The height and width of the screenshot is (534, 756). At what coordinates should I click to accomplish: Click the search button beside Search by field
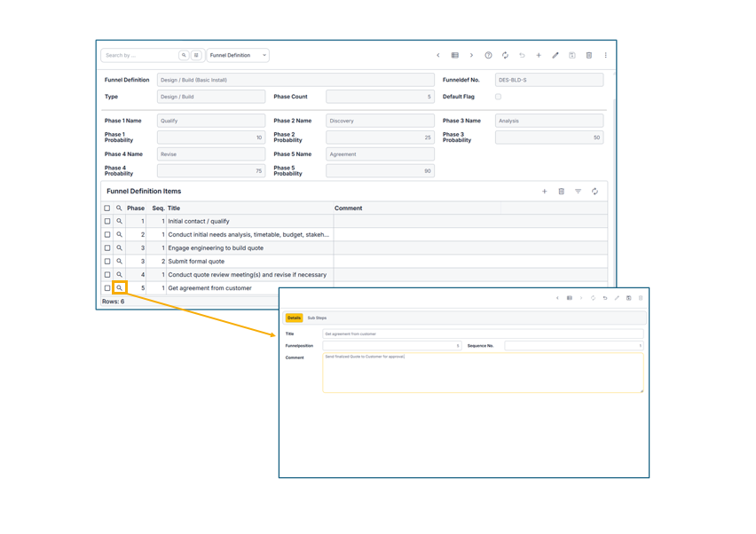[185, 55]
